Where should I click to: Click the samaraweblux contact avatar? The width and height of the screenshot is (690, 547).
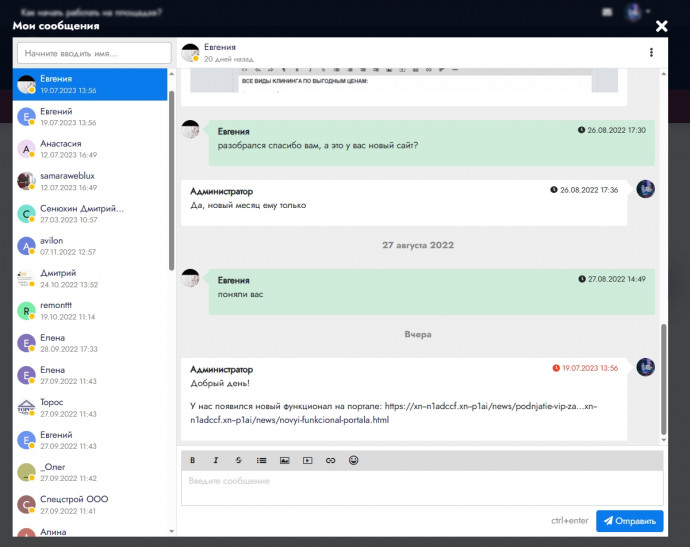[26, 181]
